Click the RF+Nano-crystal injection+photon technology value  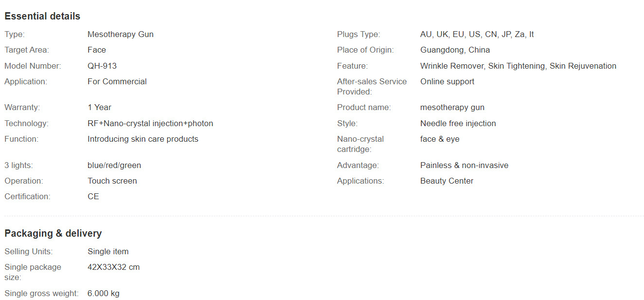(x=150, y=123)
